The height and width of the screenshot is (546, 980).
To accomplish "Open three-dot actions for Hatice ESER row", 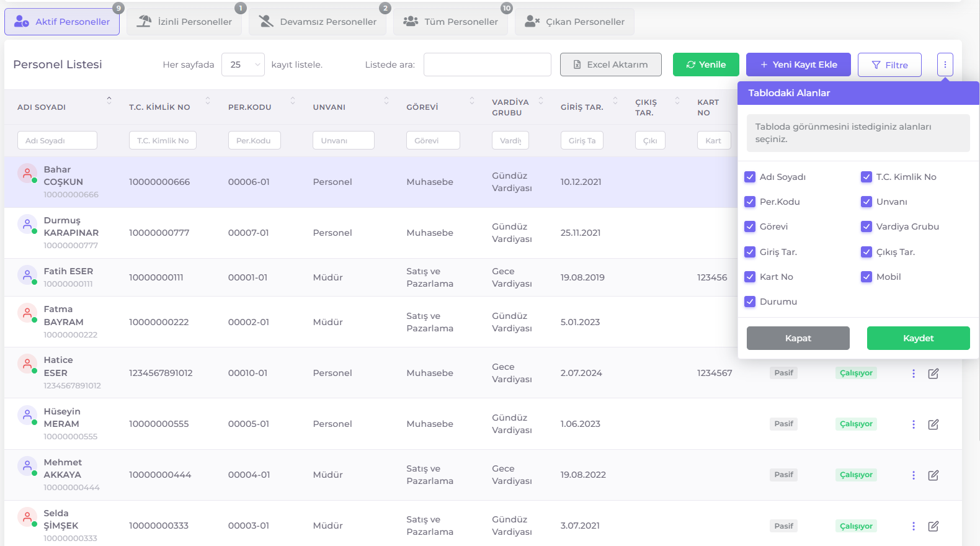I will point(914,374).
